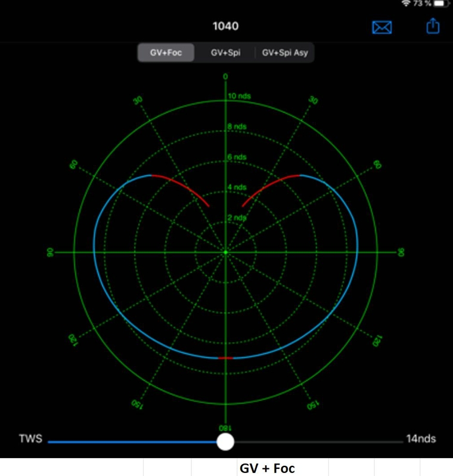The image size is (453, 476).
Task: Switch to the GV+Spi Asy tab
Action: (x=284, y=52)
